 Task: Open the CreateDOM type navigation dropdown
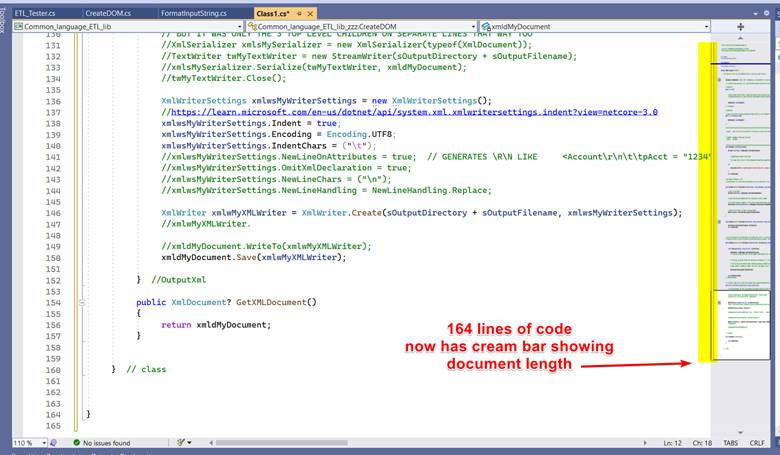click(x=362, y=26)
